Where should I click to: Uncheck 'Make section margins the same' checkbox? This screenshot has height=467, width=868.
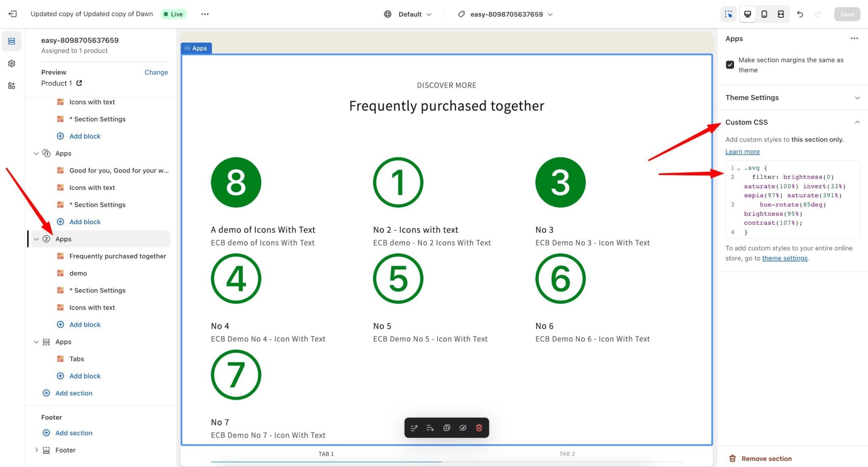pyautogui.click(x=730, y=65)
